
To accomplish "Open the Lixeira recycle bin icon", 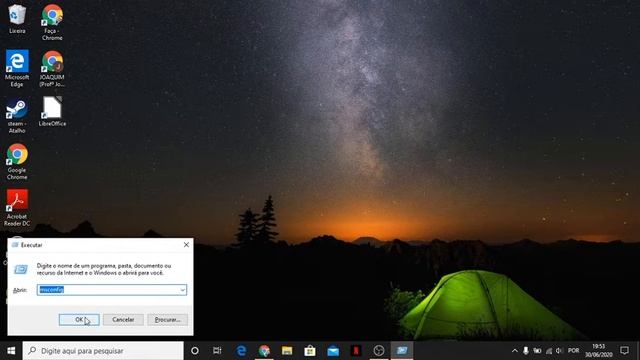I will [17, 19].
